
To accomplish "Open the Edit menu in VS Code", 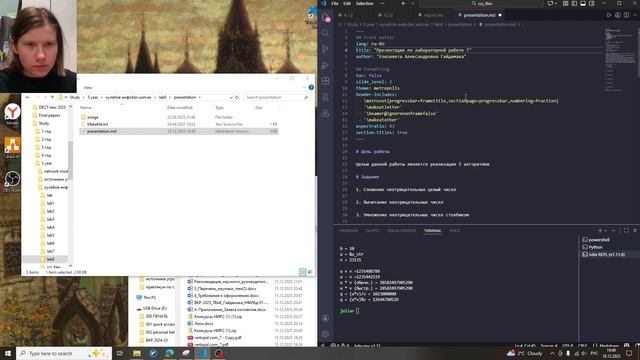I will tap(347, 3).
